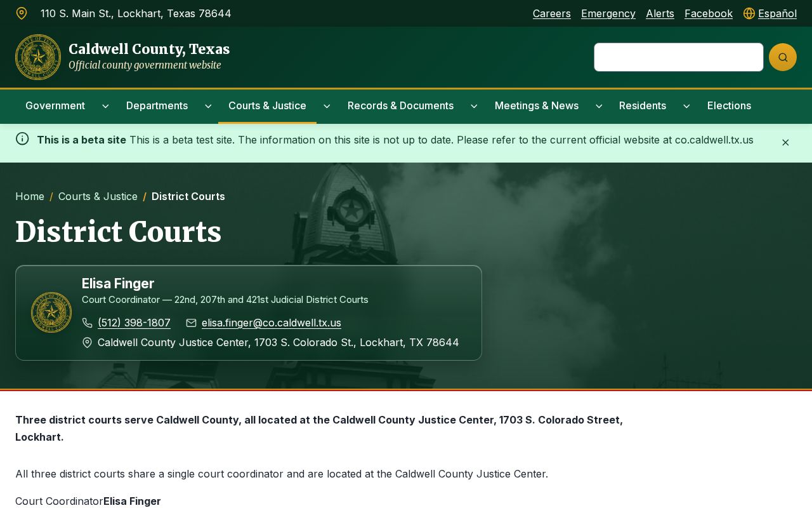Screen dimensions: 812x508
Task: Click the county seal in Elisa Finger card
Action: tap(51, 312)
